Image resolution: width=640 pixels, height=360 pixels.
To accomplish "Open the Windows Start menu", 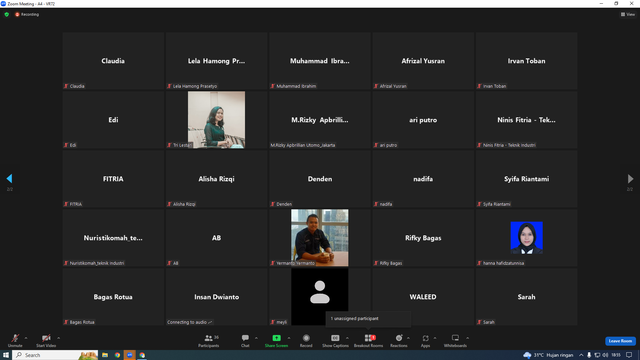I will pyautogui.click(x=6, y=355).
